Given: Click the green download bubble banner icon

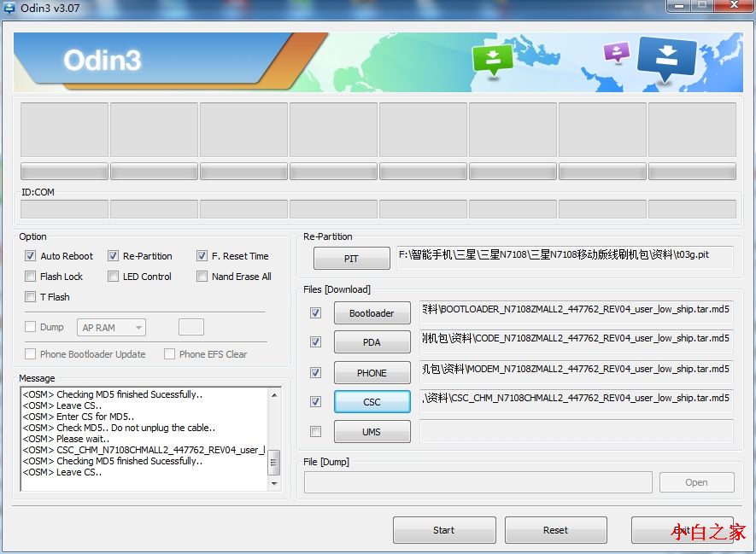Looking at the screenshot, I should click(x=492, y=61).
